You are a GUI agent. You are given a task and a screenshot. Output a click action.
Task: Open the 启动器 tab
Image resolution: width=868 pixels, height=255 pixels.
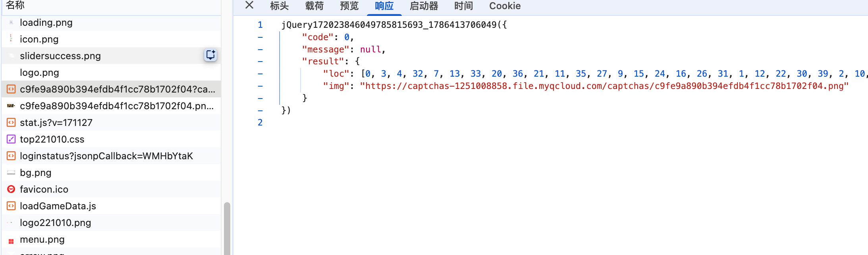[424, 6]
